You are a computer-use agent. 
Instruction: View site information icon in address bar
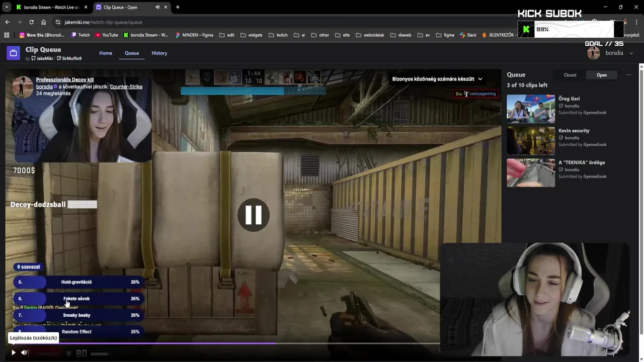(x=58, y=22)
